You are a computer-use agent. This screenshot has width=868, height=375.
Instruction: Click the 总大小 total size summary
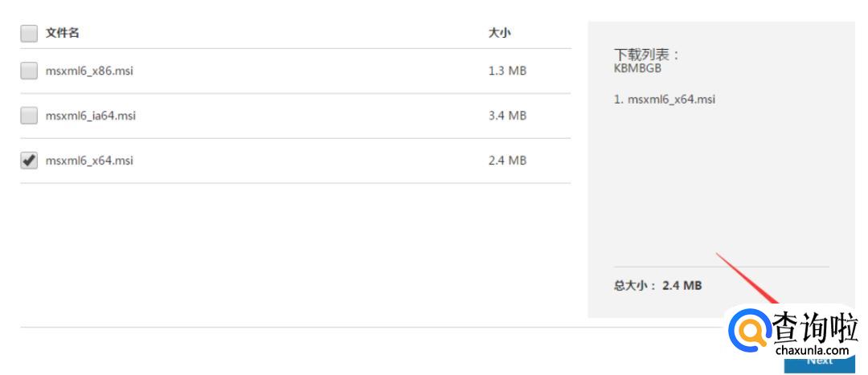click(657, 285)
